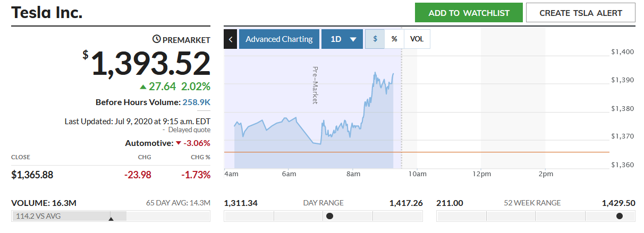Toggle the VOL chart display
644x233 pixels.
tap(417, 39)
